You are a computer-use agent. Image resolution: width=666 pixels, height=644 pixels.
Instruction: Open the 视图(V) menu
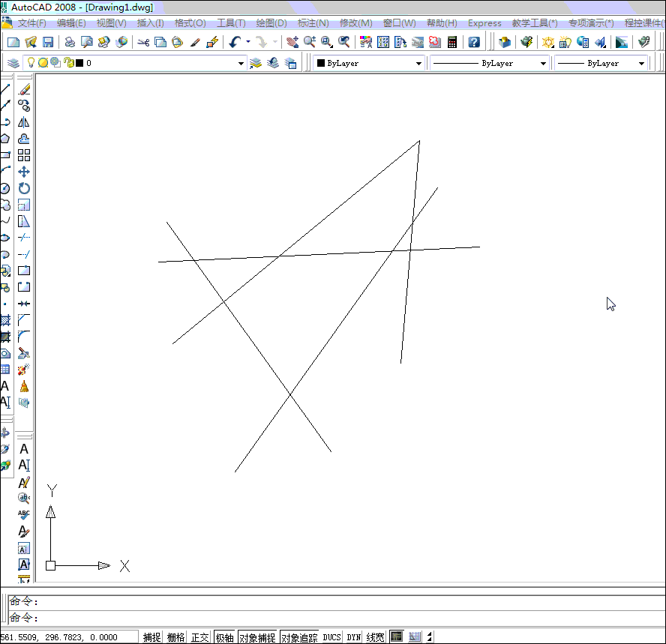tap(111, 23)
